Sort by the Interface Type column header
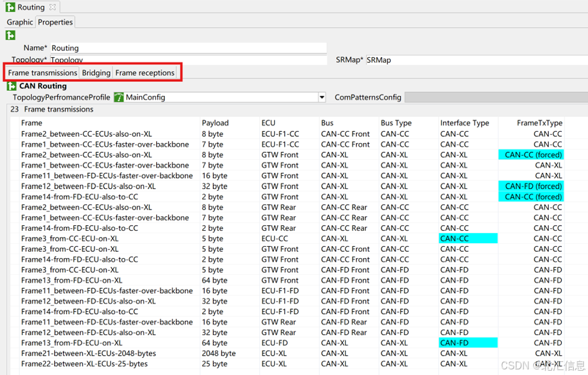 (468, 123)
